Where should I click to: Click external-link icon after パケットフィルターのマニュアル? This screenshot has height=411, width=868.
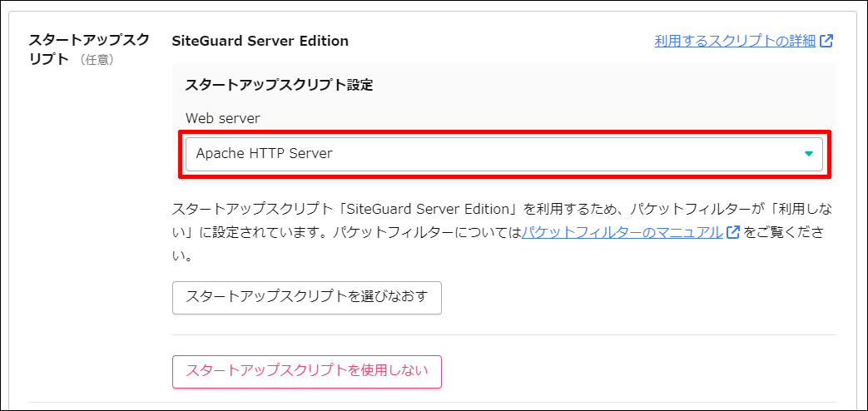tap(733, 232)
